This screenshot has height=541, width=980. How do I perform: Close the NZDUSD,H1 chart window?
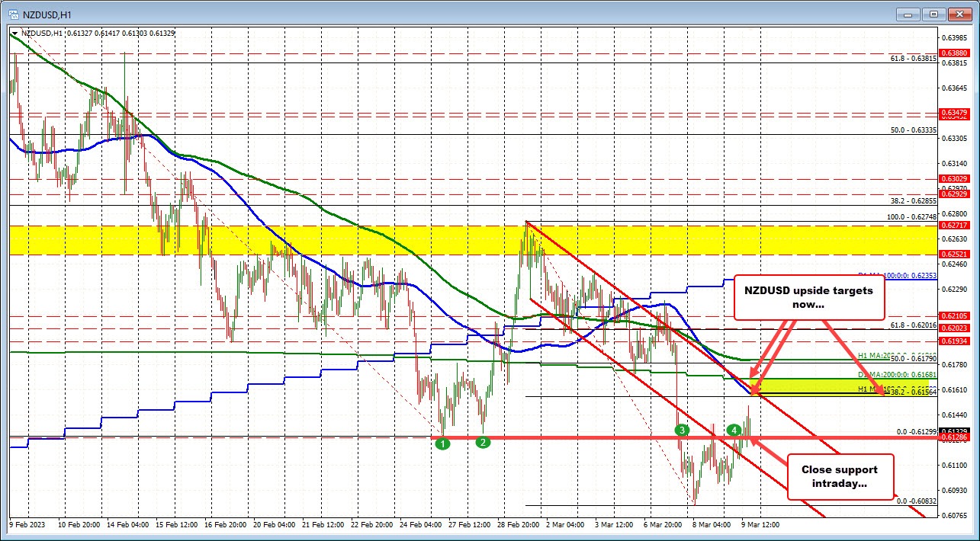[x=959, y=14]
